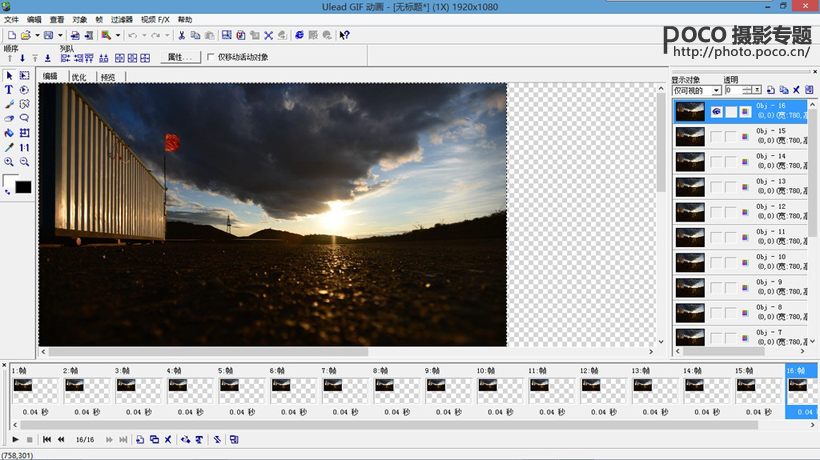The image size is (820, 460).
Task: Toggle lock box for Obj - 16
Action: 731,112
